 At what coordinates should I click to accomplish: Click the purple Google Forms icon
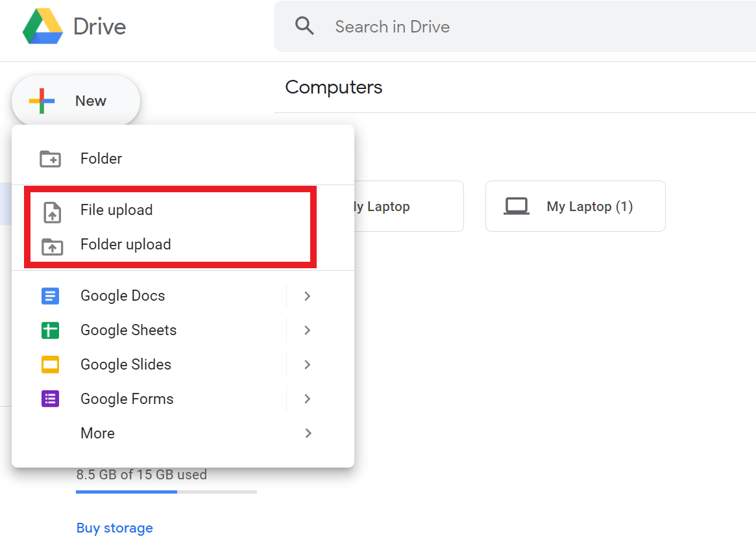(x=51, y=399)
